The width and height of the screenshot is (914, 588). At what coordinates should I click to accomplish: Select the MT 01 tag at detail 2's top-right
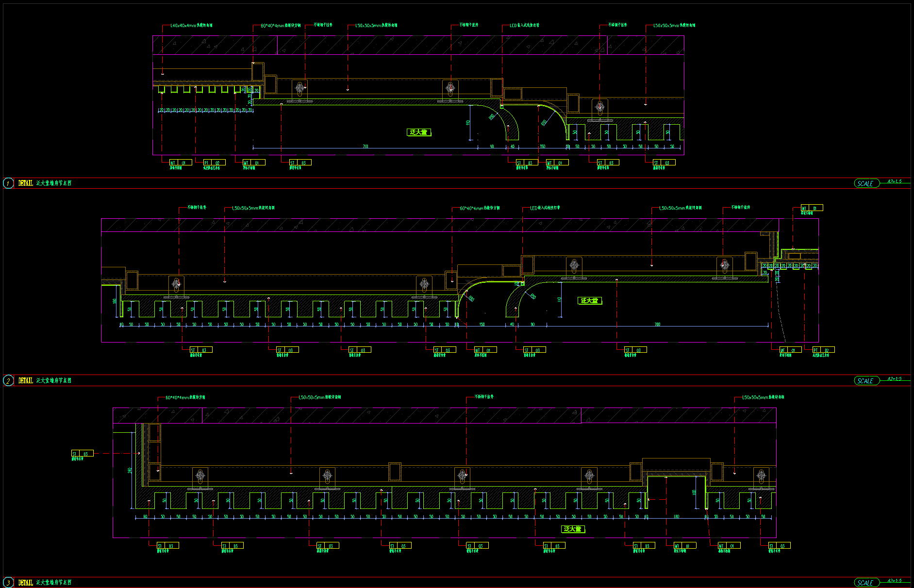[x=812, y=208]
